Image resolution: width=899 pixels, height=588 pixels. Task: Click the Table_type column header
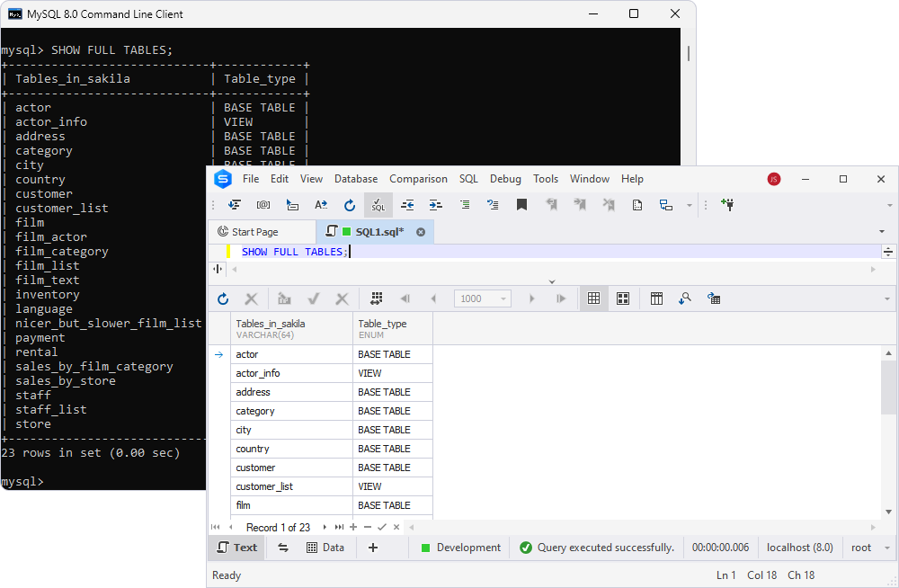(393, 329)
